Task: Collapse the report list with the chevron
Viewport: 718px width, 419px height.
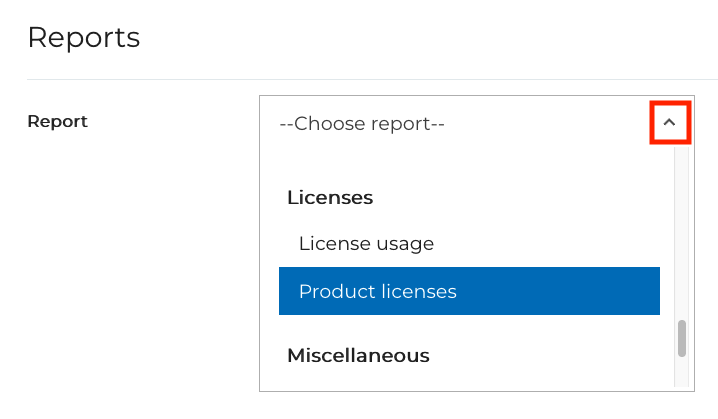Action: tap(670, 123)
